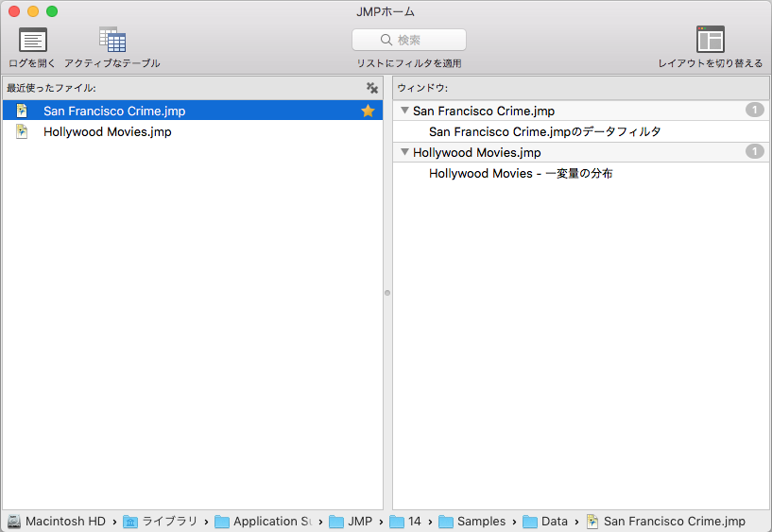This screenshot has width=772, height=532.
Task: Click the Data folder in path bar
Action: (x=554, y=522)
